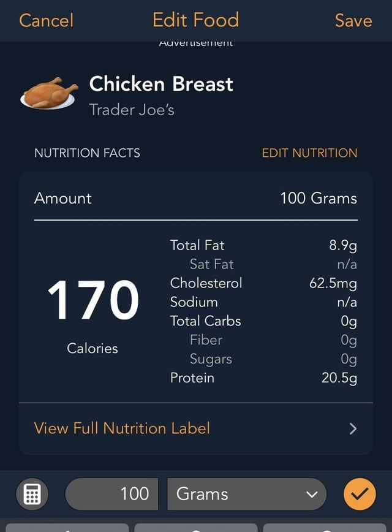Tap the Edit Food header title

[x=195, y=20]
